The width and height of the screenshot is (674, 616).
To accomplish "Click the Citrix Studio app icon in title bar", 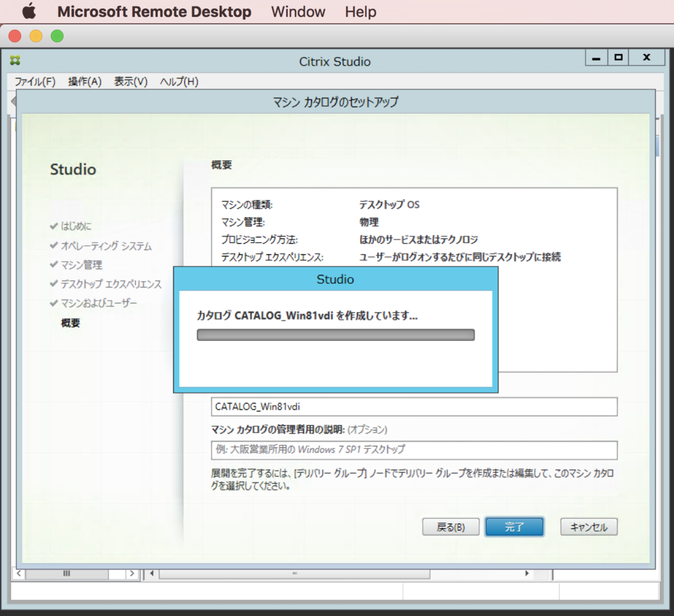I will pos(16,61).
